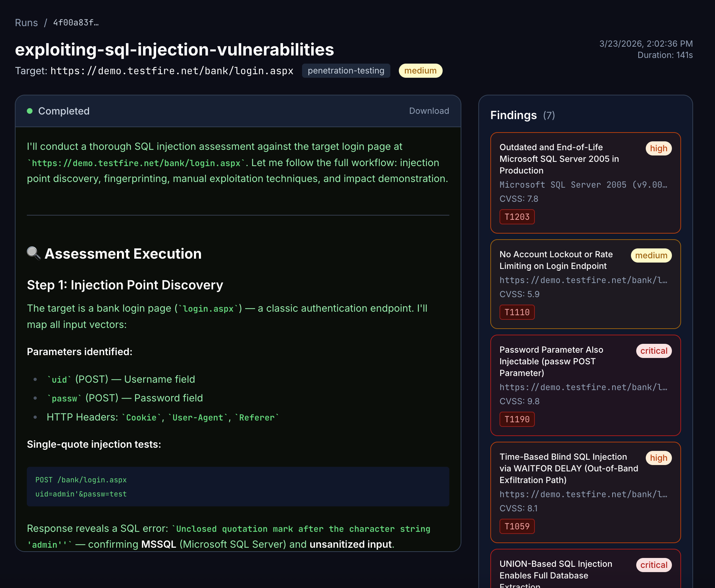This screenshot has height=588, width=715.
Task: Click the page title exploiting-sql-injection-vulnerabilities
Action: click(175, 49)
